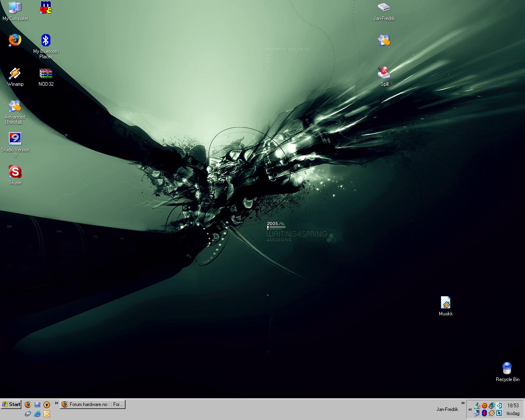Open the orange round Quick Launch icon
525x420 pixels.
pos(47,404)
